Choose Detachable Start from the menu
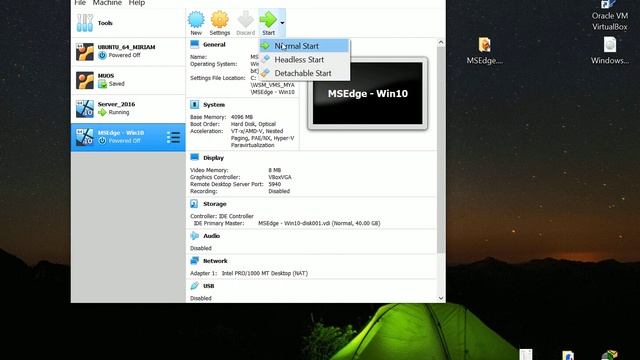 304,73
